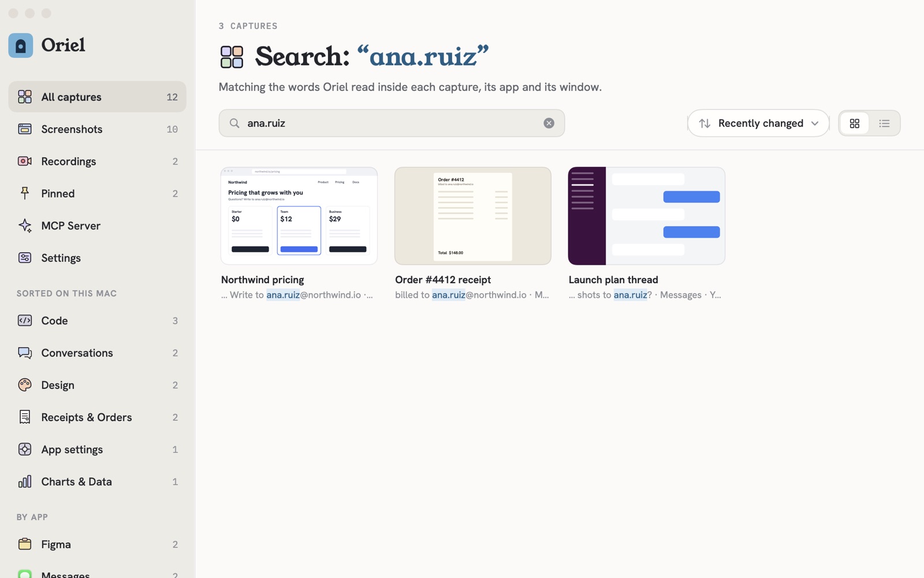The height and width of the screenshot is (578, 924).
Task: Filter captures by Figma app
Action: pos(97,544)
